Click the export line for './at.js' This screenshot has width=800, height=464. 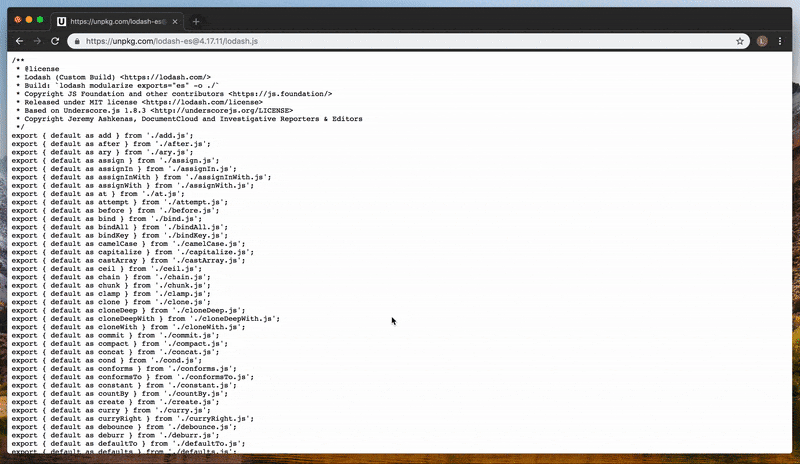(98, 194)
